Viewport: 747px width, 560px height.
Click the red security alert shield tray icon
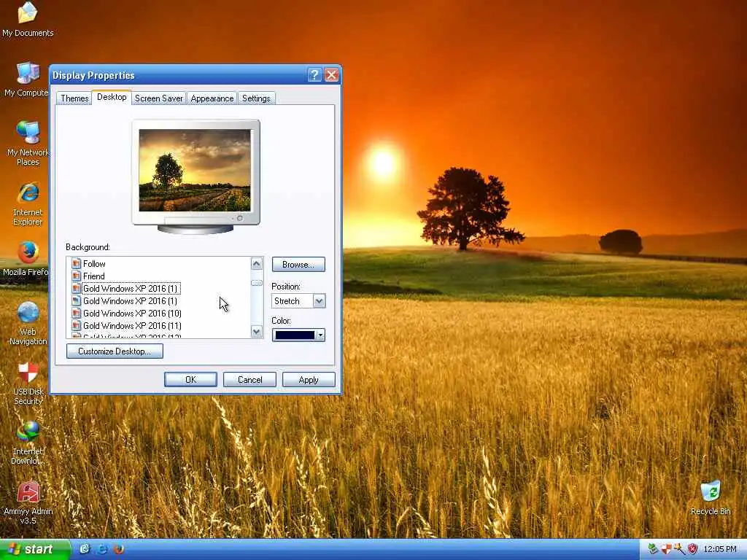(692, 549)
